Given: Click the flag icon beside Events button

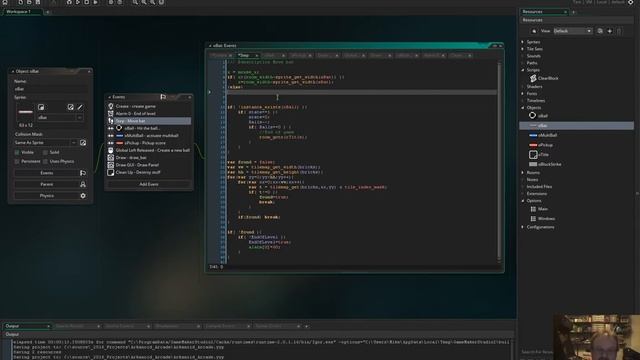Looking at the screenshot, I should (83, 173).
